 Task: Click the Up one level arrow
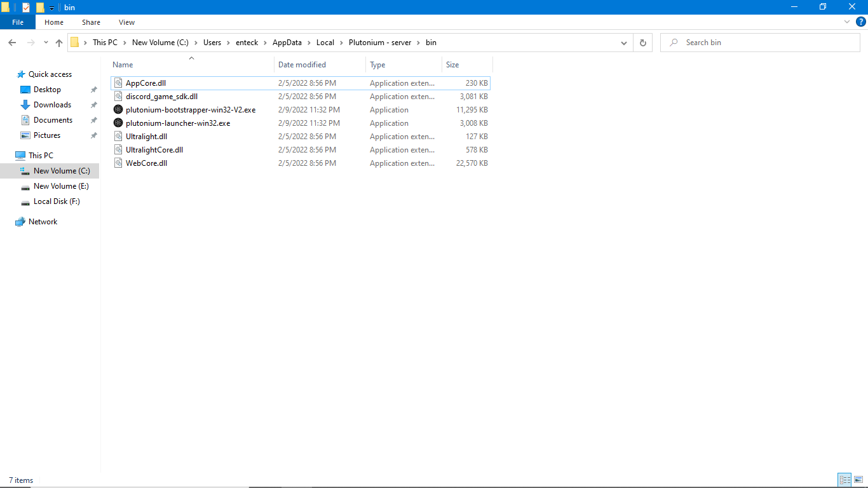[59, 43]
